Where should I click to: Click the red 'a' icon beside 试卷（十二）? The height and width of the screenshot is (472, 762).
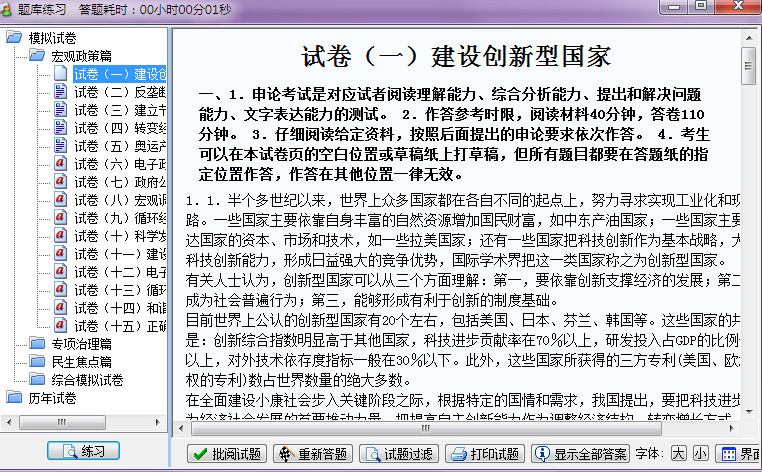pyautogui.click(x=60, y=271)
